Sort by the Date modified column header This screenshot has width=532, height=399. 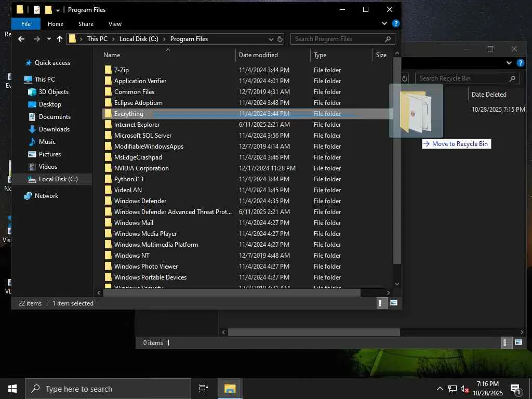click(273, 55)
